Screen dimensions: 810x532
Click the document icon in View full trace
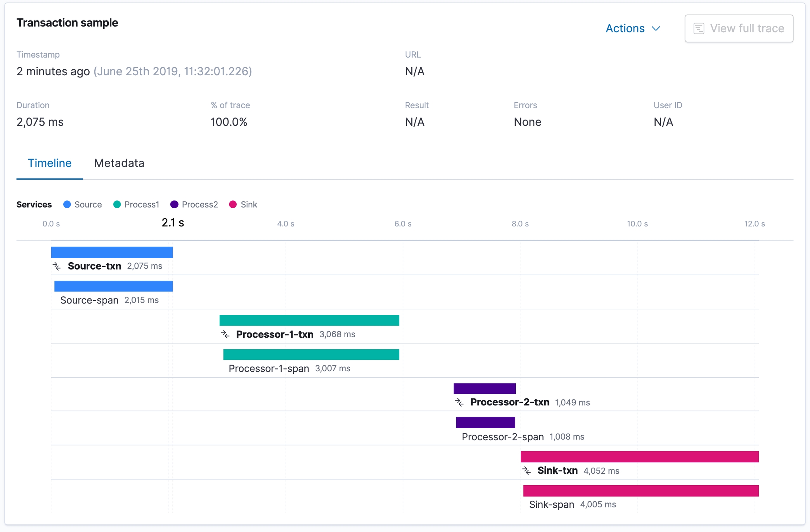point(699,28)
